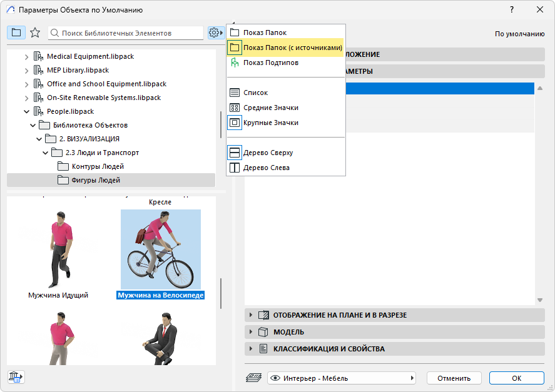Select the crouching man in suit thumbnail
The width and height of the screenshot is (555, 392).
click(161, 338)
